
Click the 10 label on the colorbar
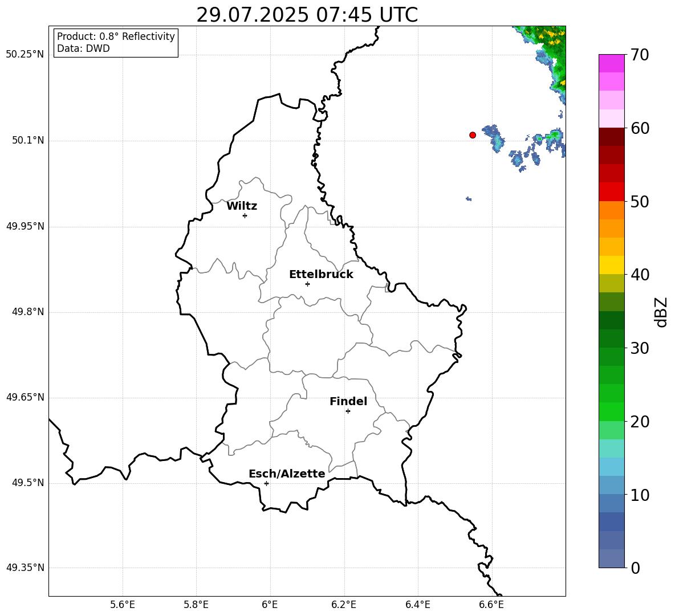click(640, 495)
